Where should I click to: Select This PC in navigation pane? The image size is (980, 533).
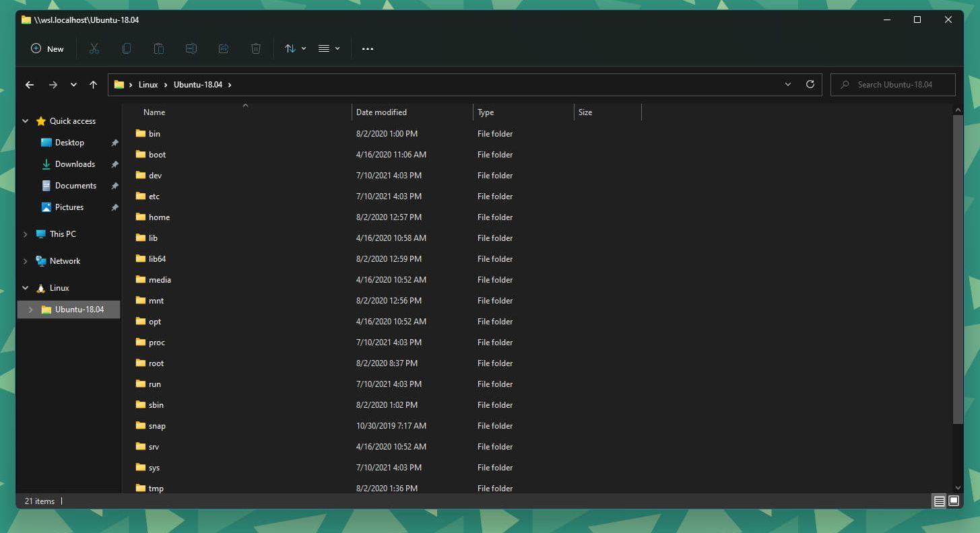[63, 234]
